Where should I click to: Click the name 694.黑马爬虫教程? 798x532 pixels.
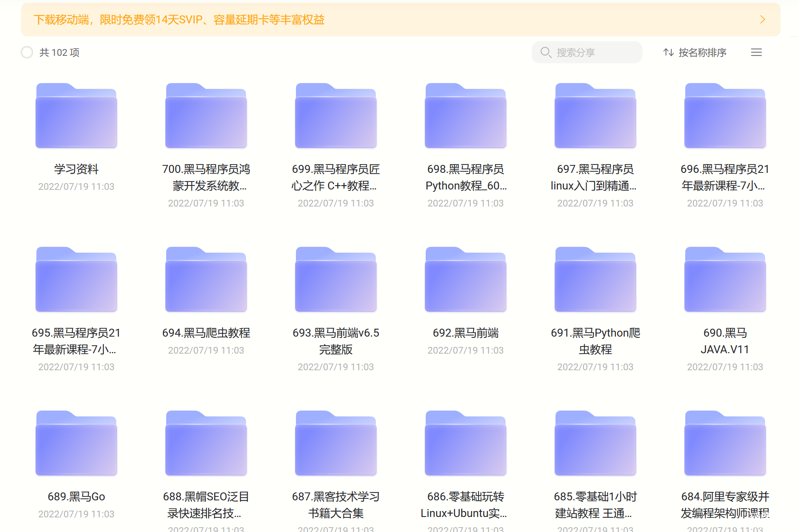(x=206, y=333)
